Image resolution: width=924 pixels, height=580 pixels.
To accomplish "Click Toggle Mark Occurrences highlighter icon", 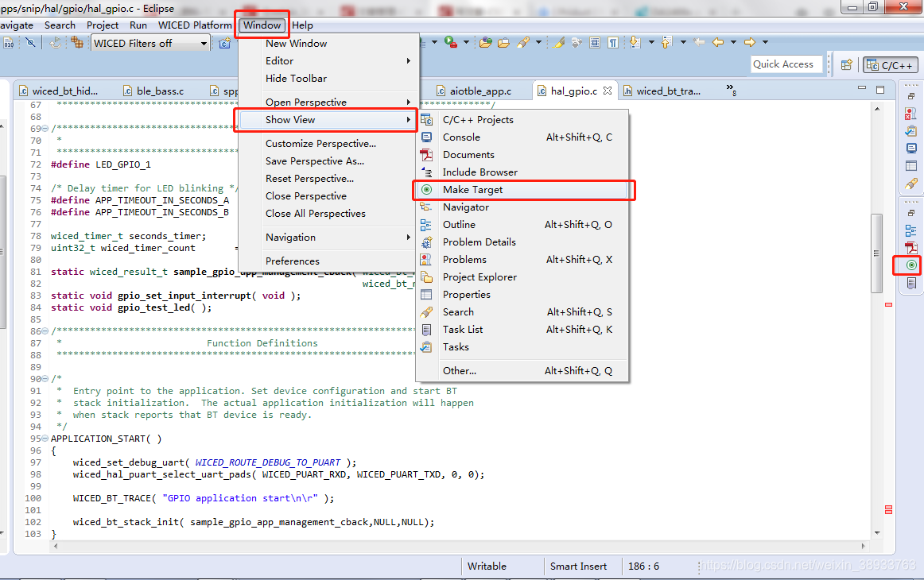I will tap(559, 42).
